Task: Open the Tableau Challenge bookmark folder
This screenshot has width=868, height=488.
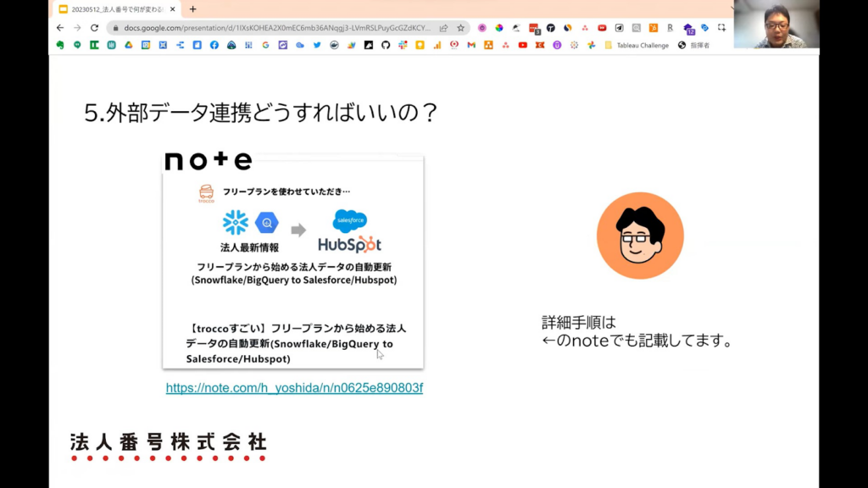Action: pos(636,45)
